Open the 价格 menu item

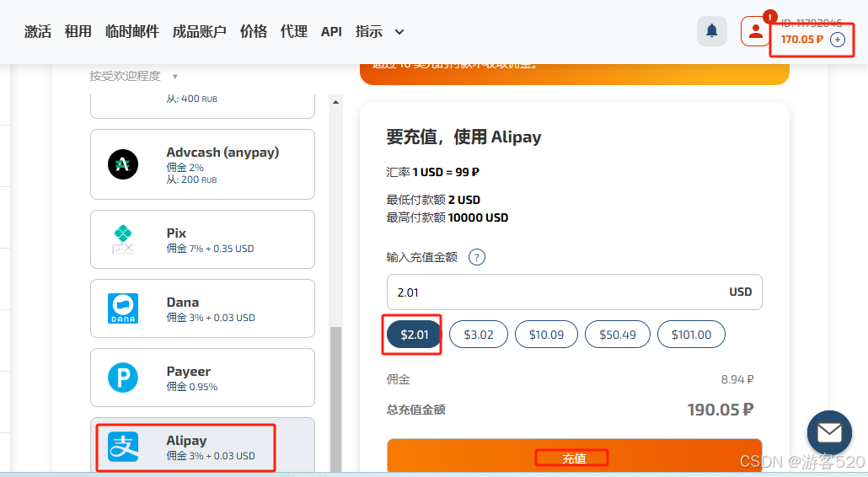click(254, 31)
